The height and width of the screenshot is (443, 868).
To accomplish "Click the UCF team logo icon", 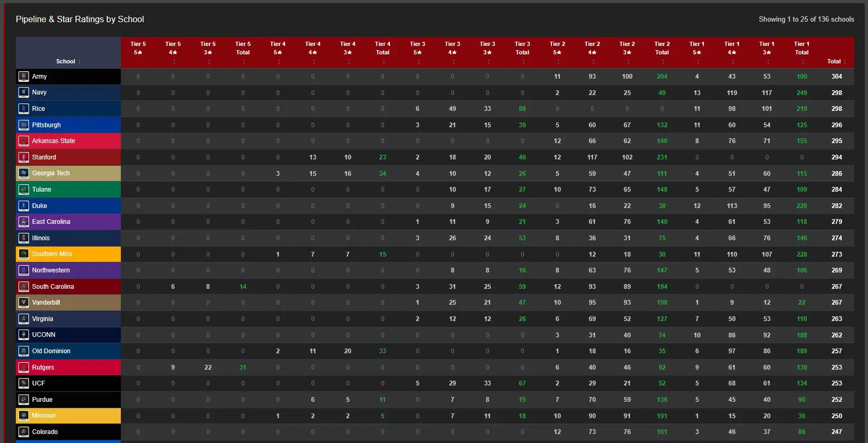I will pos(24,383).
